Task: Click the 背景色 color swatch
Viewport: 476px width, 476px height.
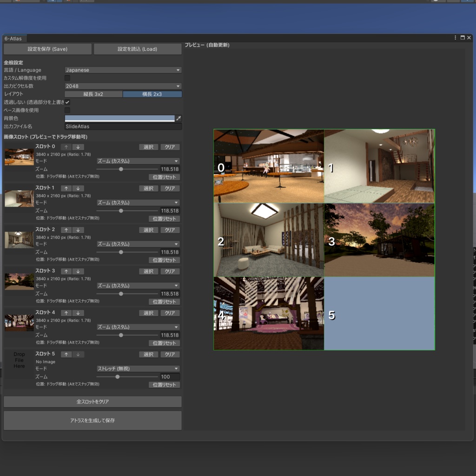Action: [x=120, y=119]
